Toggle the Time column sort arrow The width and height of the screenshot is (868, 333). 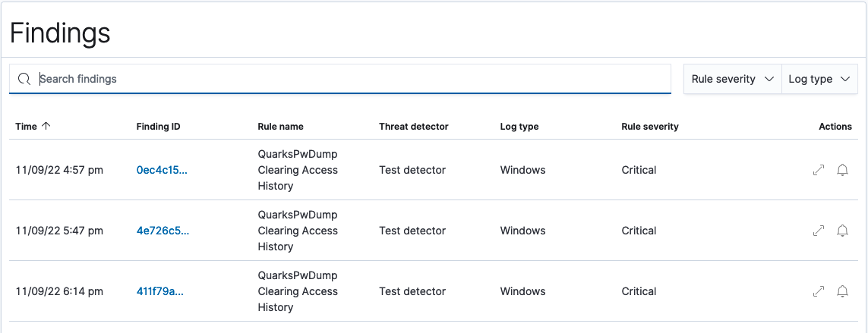click(46, 127)
